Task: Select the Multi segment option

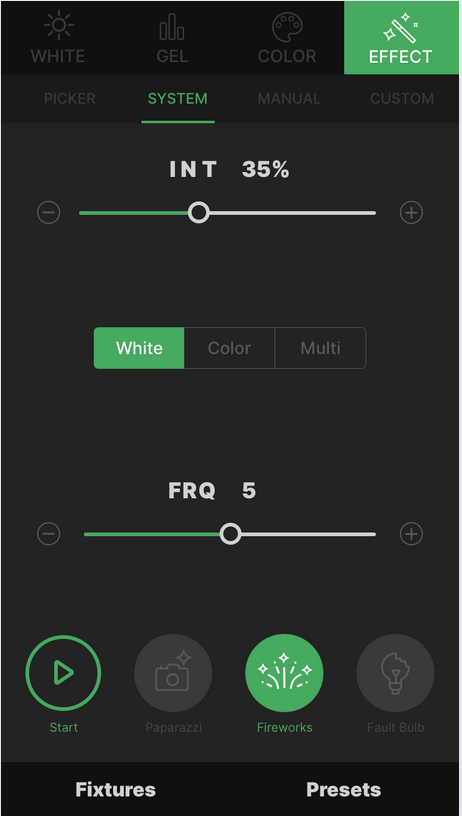Action: (320, 348)
